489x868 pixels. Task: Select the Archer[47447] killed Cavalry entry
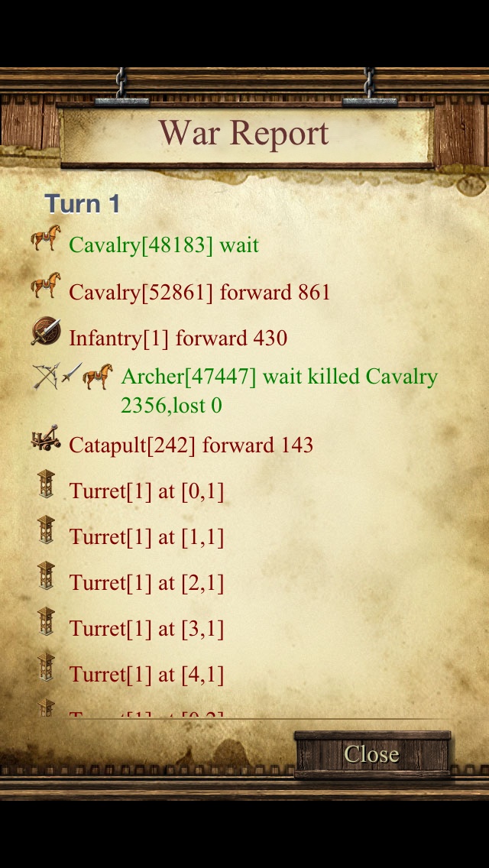coord(279,390)
